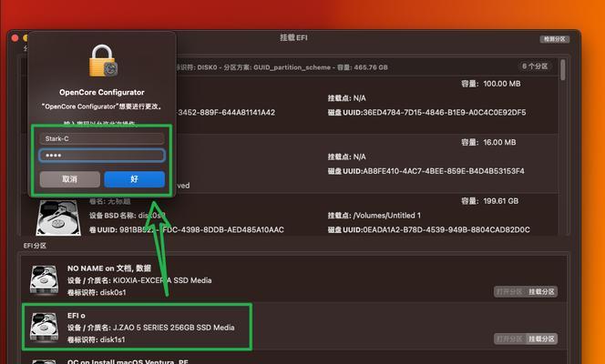
Task: Click the KIOXIA-EXCERIA SSD Media device line
Action: point(139,280)
